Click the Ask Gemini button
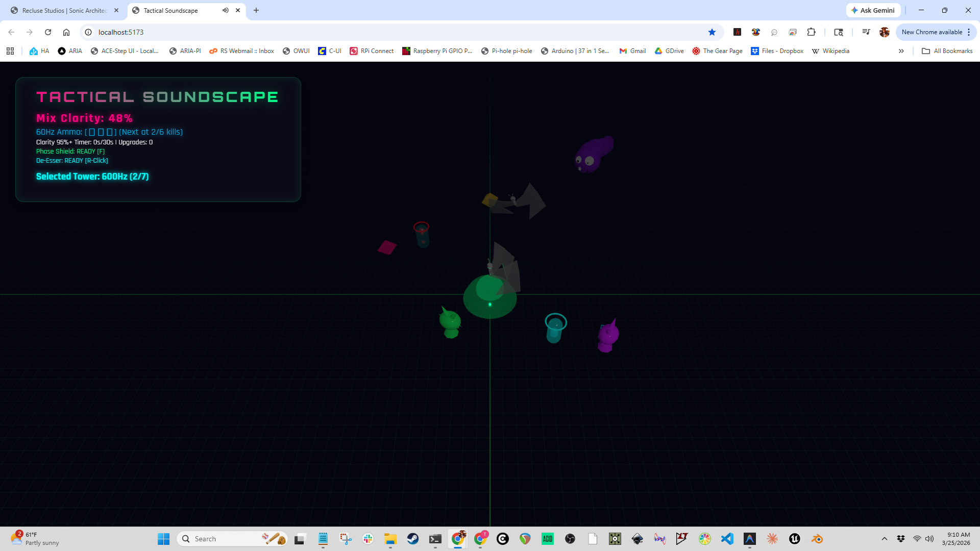Viewport: 980px width, 551px height. (873, 10)
